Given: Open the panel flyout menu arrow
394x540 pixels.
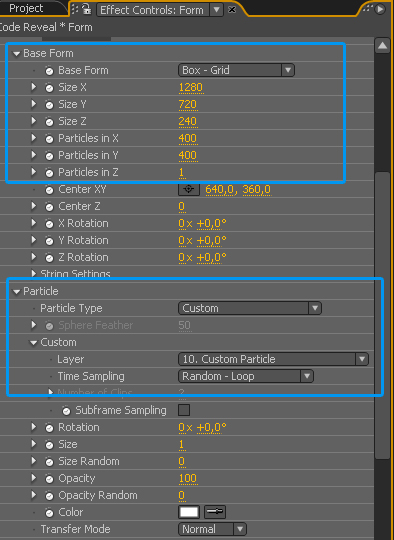Looking at the screenshot, I should click(x=379, y=9).
